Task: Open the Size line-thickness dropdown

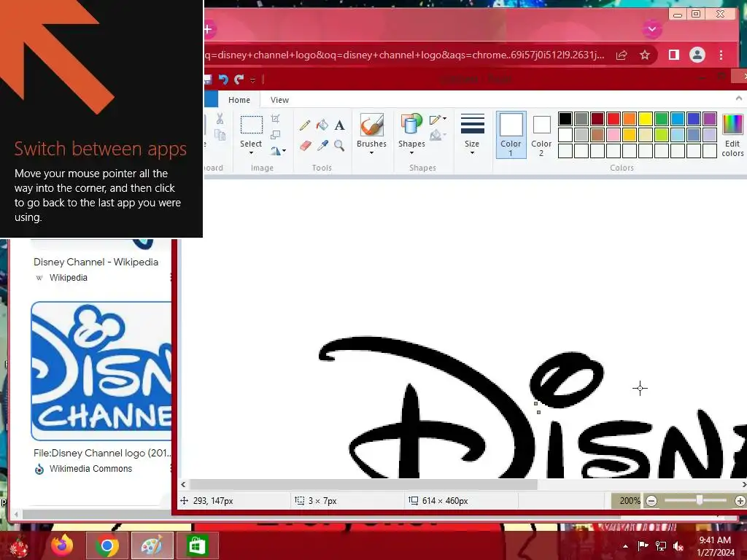Action: (472, 135)
